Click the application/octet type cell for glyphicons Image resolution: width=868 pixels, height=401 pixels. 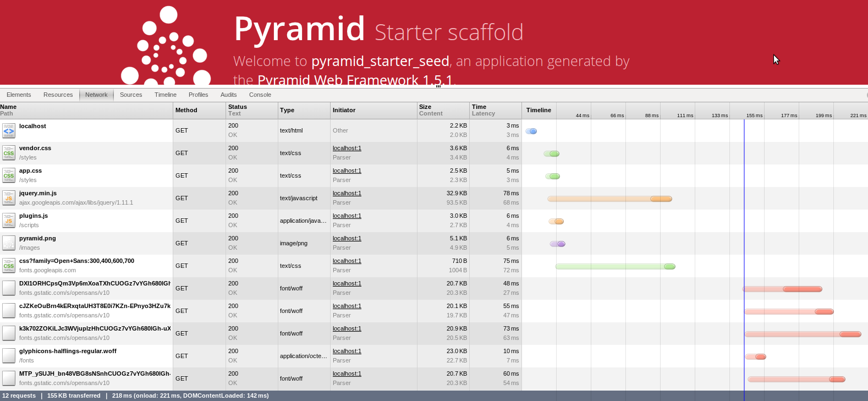[x=303, y=356]
